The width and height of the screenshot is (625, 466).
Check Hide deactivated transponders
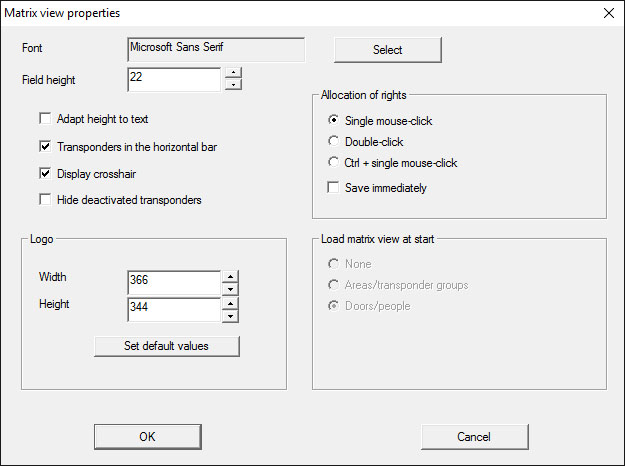tap(45, 200)
